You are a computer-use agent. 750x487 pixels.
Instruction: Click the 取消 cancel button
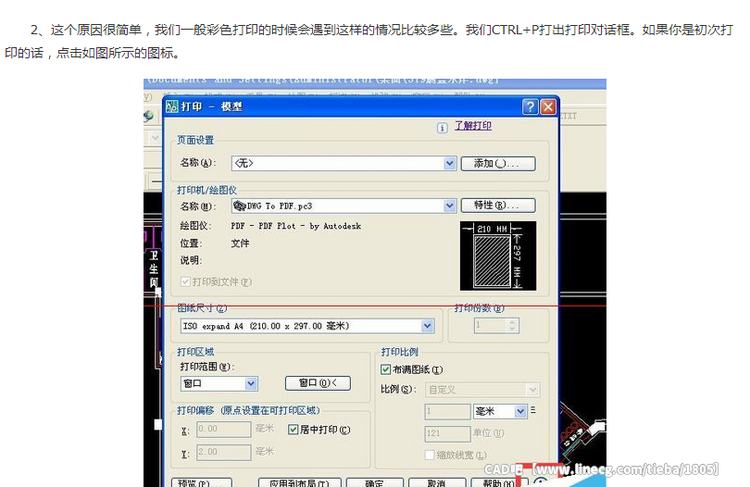(x=437, y=482)
